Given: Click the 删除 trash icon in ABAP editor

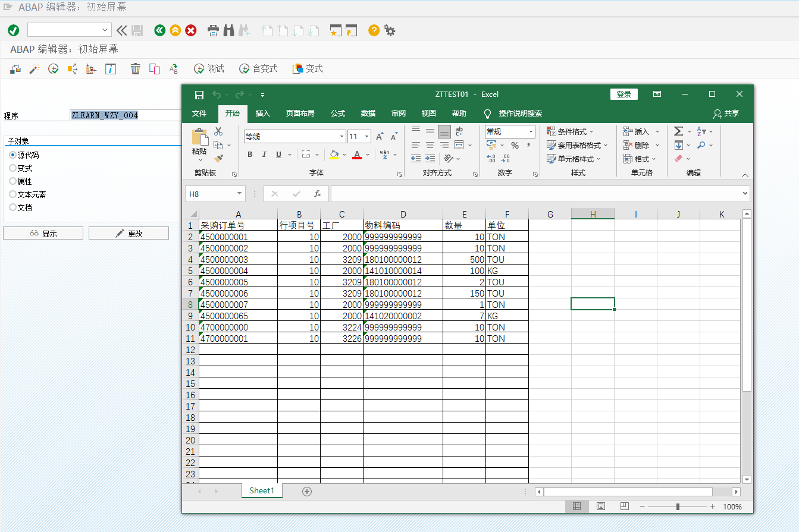Looking at the screenshot, I should 136,68.
